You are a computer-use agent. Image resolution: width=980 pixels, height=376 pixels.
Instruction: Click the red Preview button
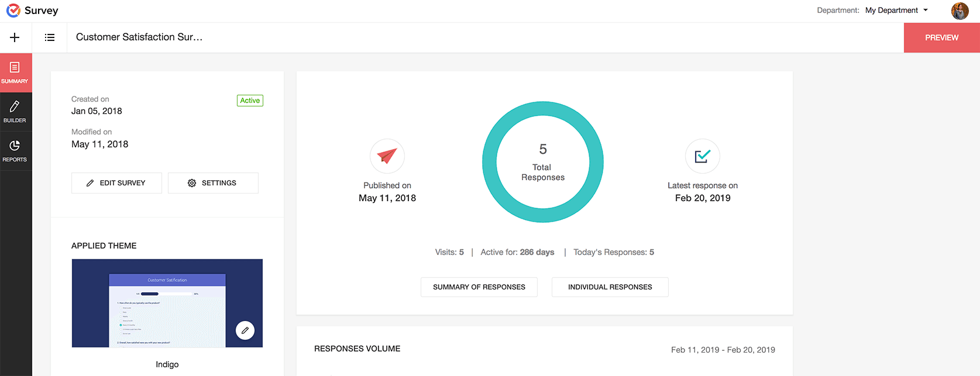(941, 37)
